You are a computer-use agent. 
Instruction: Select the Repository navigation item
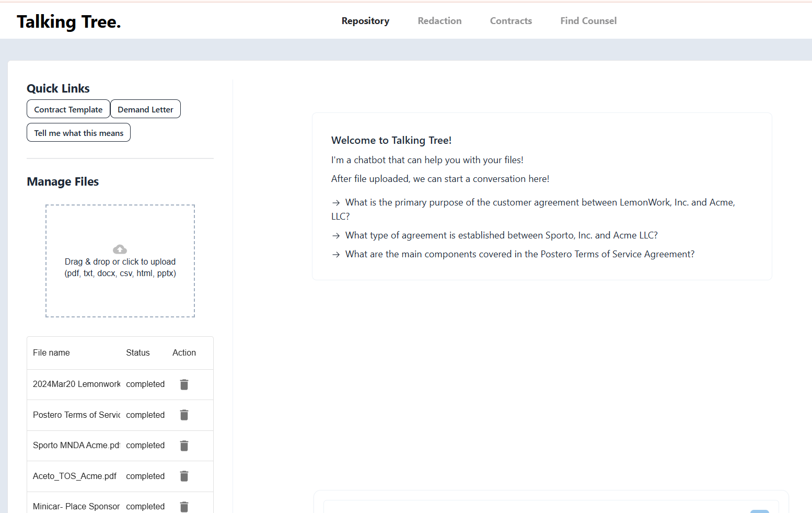[365, 21]
